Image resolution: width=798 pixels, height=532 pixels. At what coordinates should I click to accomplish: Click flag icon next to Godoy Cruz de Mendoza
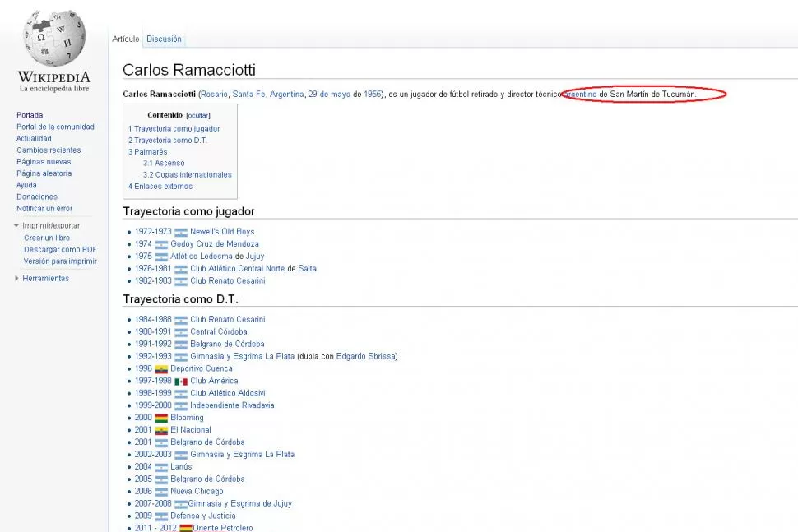[x=161, y=245]
